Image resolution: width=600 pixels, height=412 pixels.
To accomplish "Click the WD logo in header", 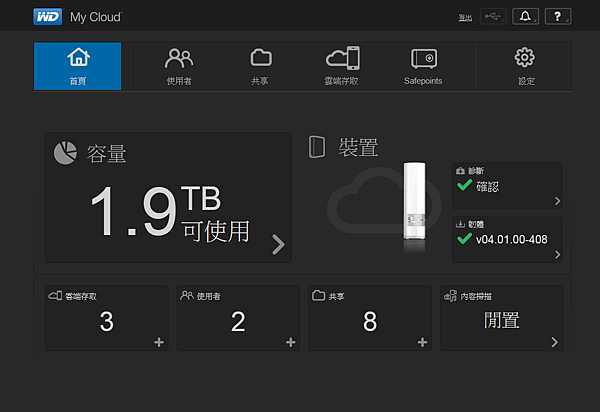I will pos(47,17).
